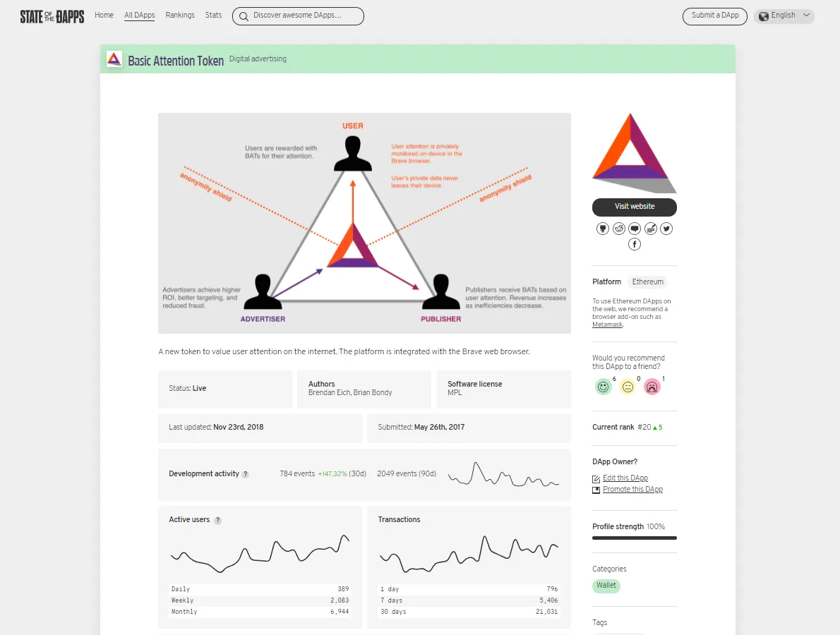This screenshot has height=635, width=840.
Task: Click the Submit a DApp button
Action: pyautogui.click(x=714, y=16)
